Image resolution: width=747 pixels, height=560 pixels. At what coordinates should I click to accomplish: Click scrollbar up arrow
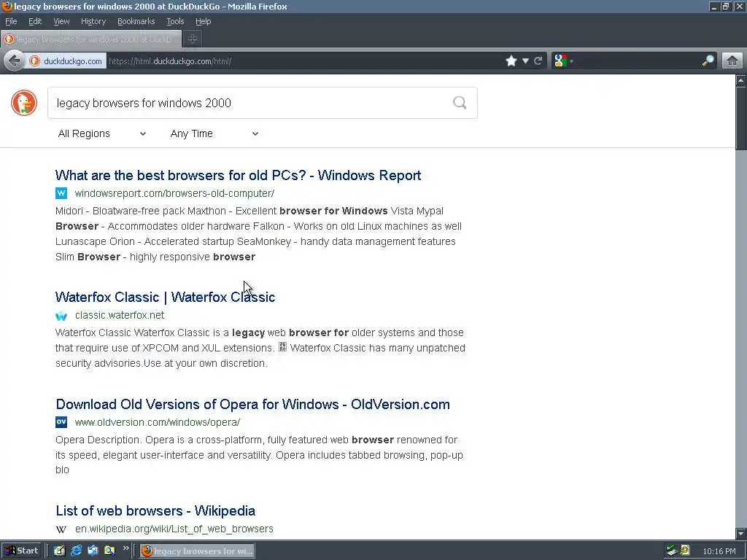tap(741, 80)
